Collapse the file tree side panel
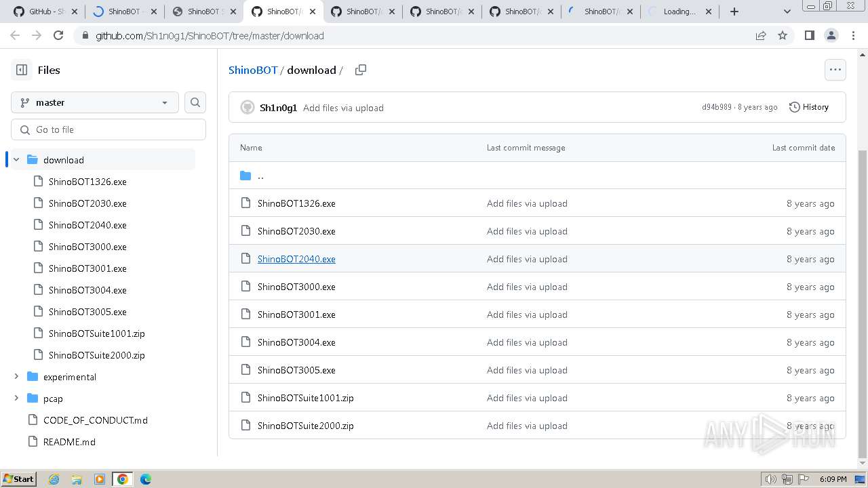 pos(22,70)
